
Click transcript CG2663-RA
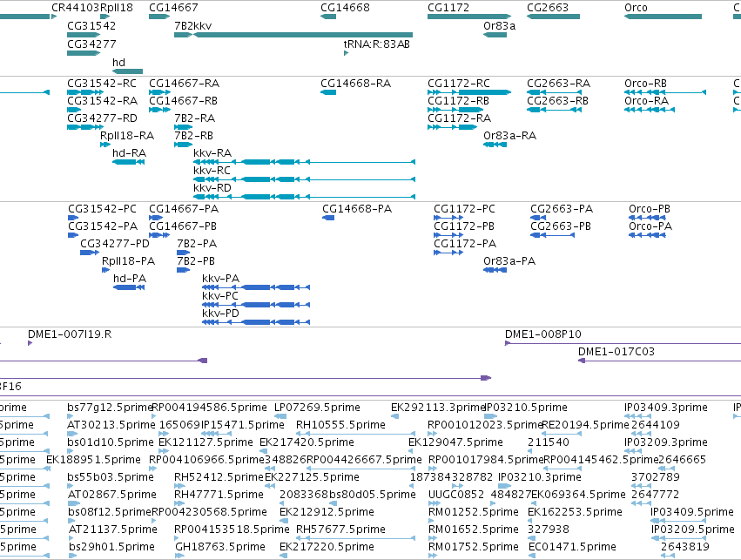pyautogui.click(x=555, y=92)
